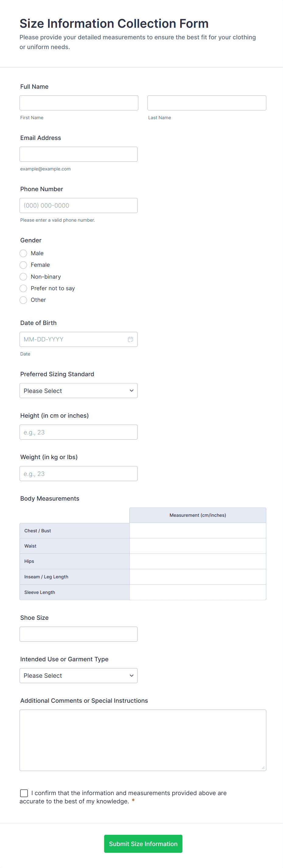Click the Height measurement field
The image size is (283, 868).
(x=79, y=432)
